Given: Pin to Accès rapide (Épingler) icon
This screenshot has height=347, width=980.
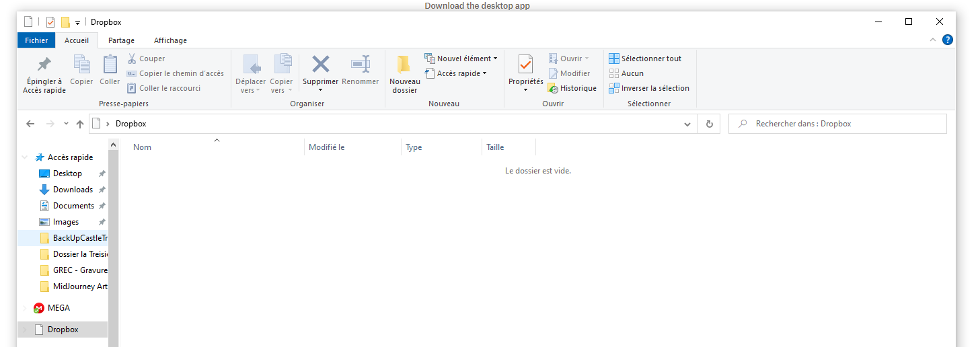Looking at the screenshot, I should (x=44, y=65).
